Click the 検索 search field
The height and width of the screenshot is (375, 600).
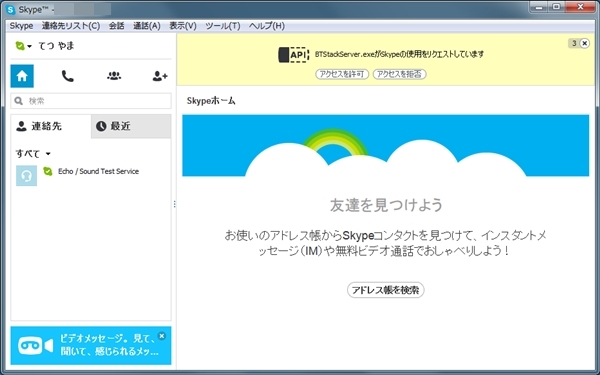(x=91, y=101)
